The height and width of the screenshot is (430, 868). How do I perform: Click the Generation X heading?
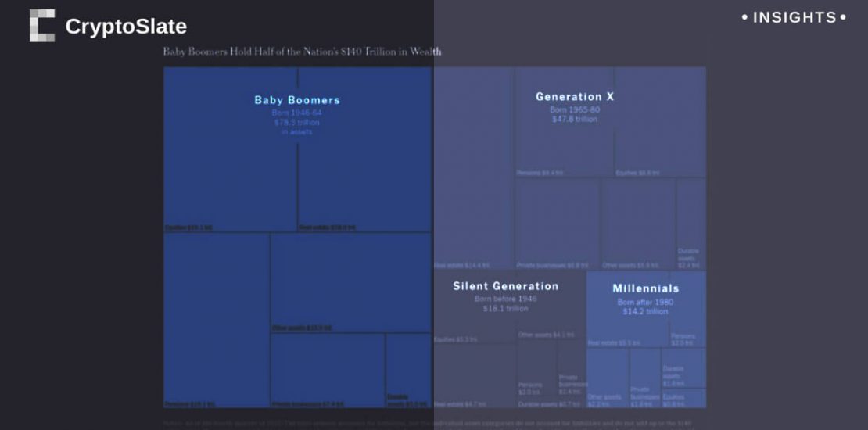click(x=575, y=97)
